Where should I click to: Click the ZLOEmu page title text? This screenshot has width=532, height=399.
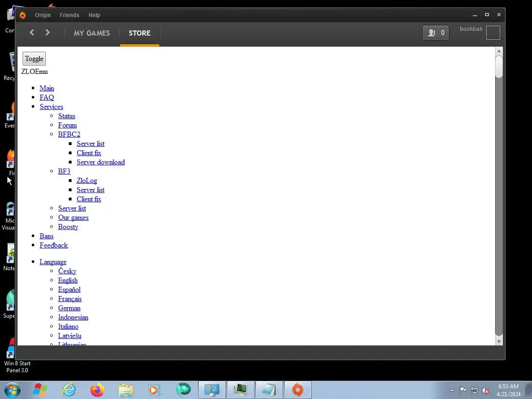tap(35, 72)
